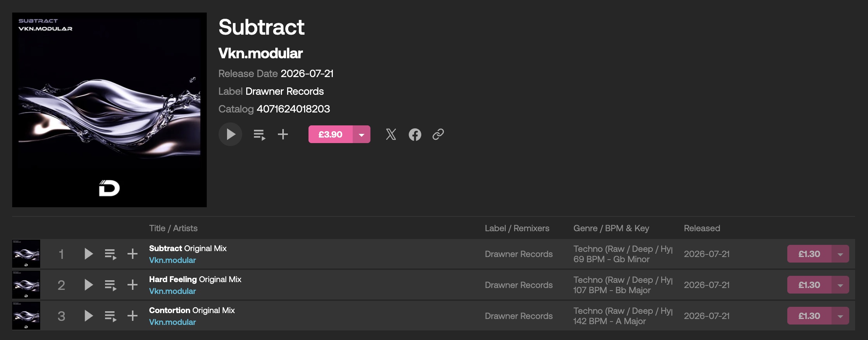868x340 pixels.
Task: Play the Subtract Original Mix track
Action: pyautogui.click(x=88, y=254)
